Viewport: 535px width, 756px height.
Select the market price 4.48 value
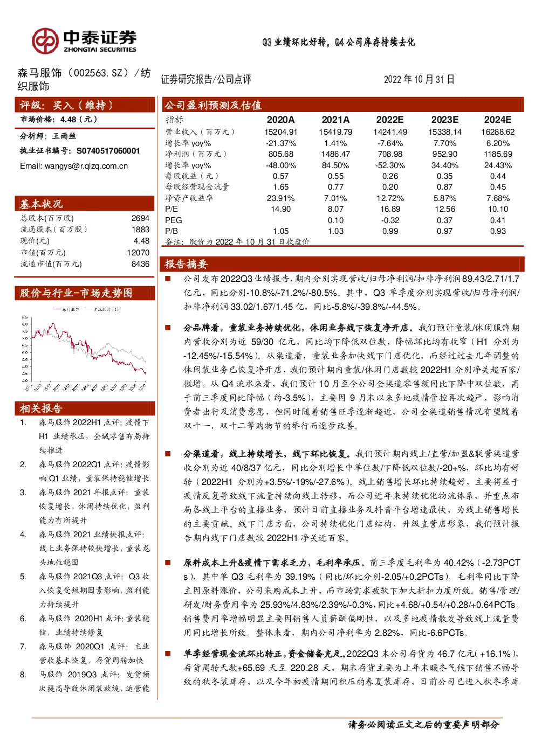[x=68, y=120]
